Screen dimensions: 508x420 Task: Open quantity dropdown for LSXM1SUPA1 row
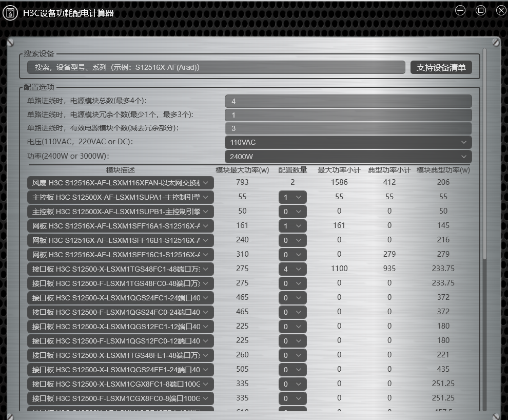click(x=292, y=197)
